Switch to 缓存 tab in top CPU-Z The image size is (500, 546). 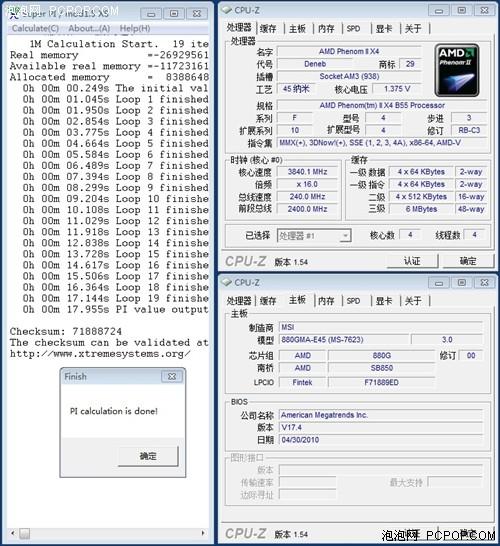pyautogui.click(x=268, y=29)
